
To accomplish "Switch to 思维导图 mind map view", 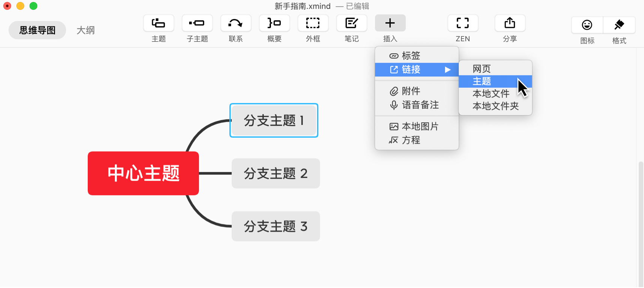I will 37,30.
